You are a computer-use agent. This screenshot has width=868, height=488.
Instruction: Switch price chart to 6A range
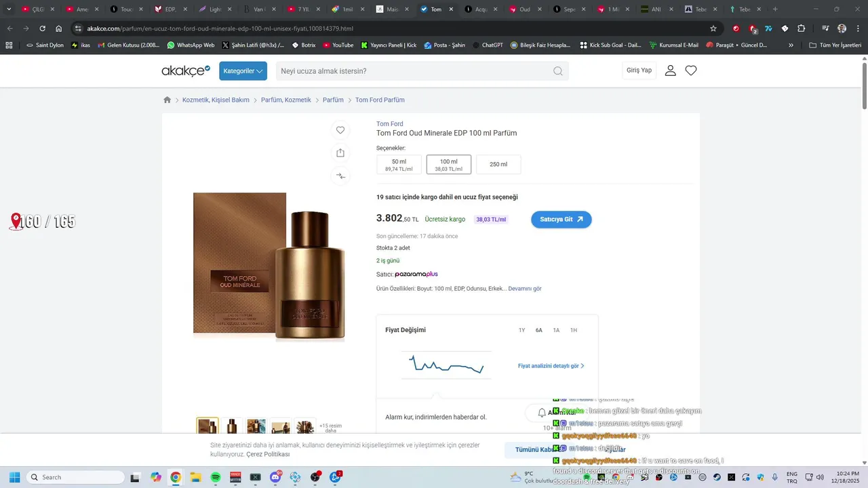(x=539, y=330)
